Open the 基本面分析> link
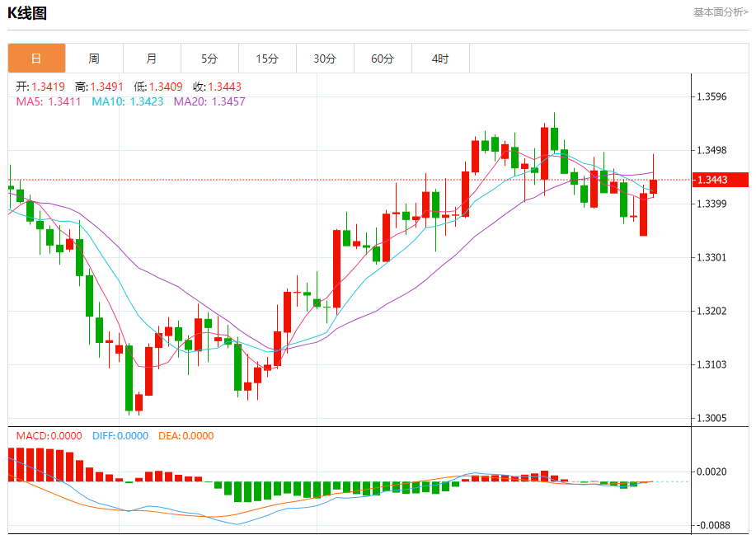Screen dimensions: 756x535 tap(721, 12)
